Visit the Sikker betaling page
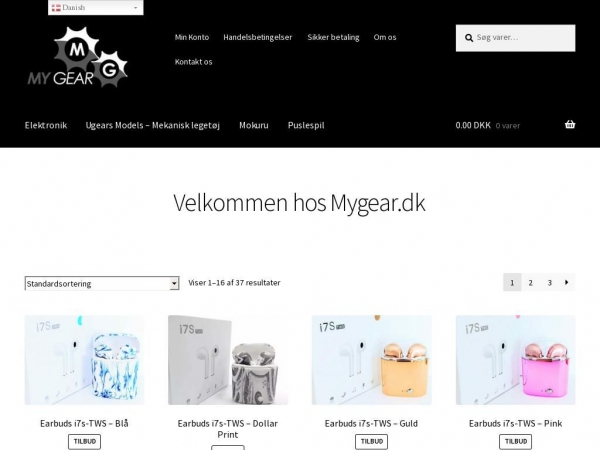The image size is (600, 450). tap(333, 37)
